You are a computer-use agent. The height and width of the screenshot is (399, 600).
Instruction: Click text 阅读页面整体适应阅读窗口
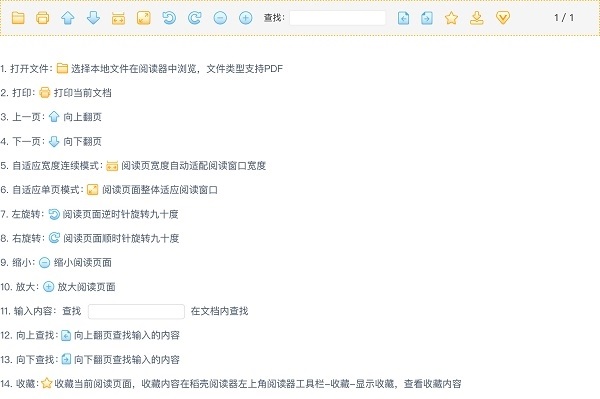coord(160,190)
